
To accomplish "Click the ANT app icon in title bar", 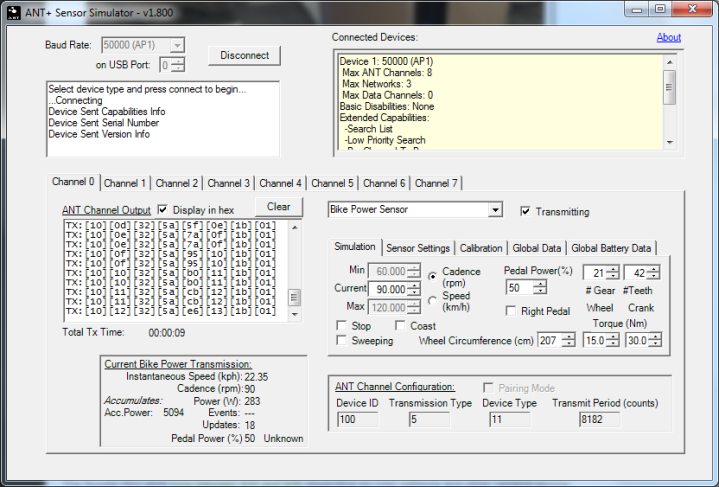I will pos(14,12).
